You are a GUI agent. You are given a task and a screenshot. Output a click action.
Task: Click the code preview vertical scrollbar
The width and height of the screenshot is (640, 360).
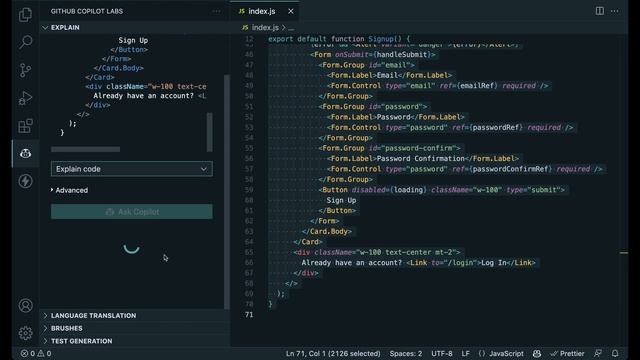click(210, 132)
